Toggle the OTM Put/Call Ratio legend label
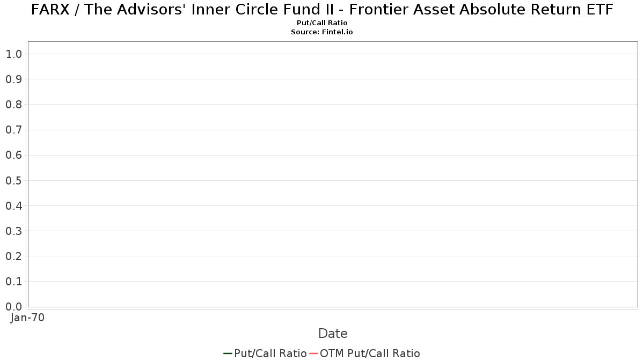This screenshot has width=644, height=362. click(370, 353)
